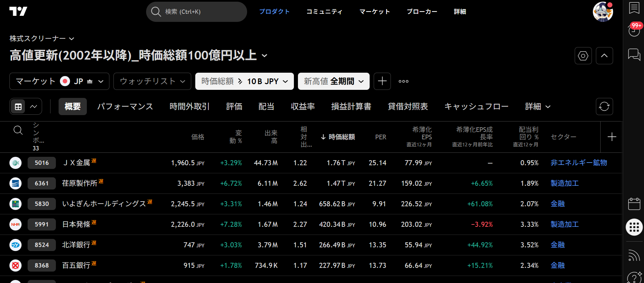The height and width of the screenshot is (283, 644).
Task: Click magnifier icon in symbol column header
Action: (18, 130)
